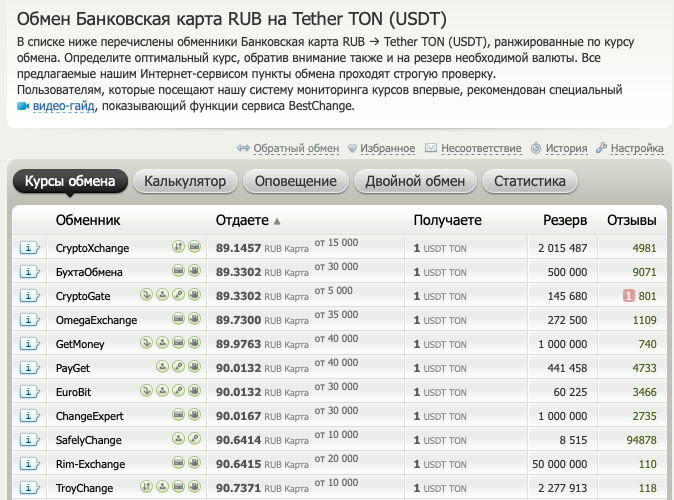Viewport: 674px width, 500px height.
Task: Click key icon in PayGet row
Action: 178,367
